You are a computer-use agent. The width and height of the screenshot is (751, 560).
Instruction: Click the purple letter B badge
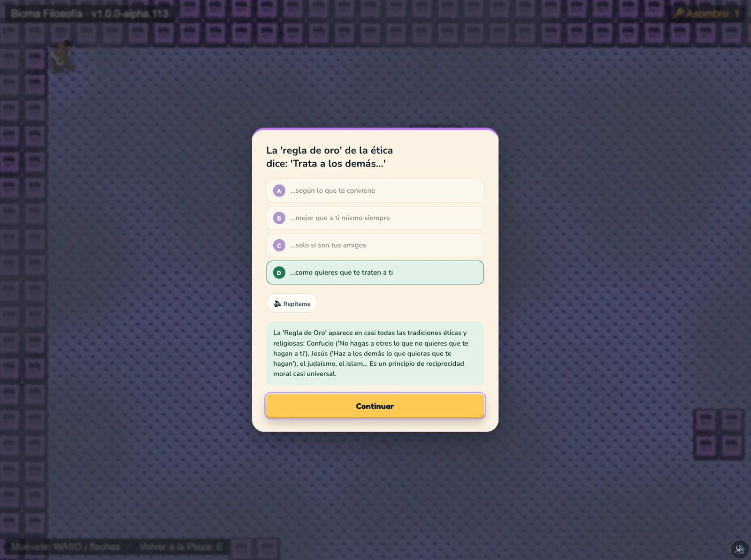pyautogui.click(x=279, y=218)
